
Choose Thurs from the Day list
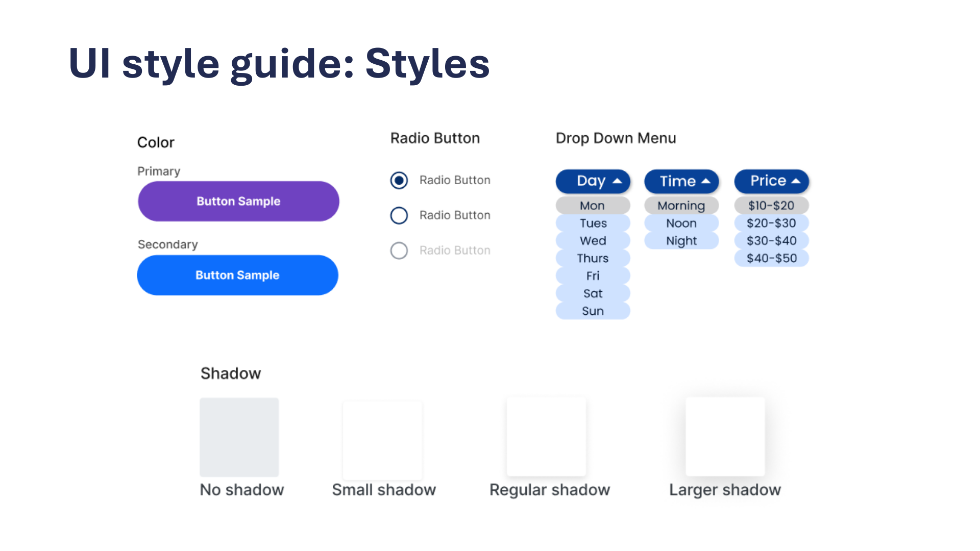[x=593, y=258]
